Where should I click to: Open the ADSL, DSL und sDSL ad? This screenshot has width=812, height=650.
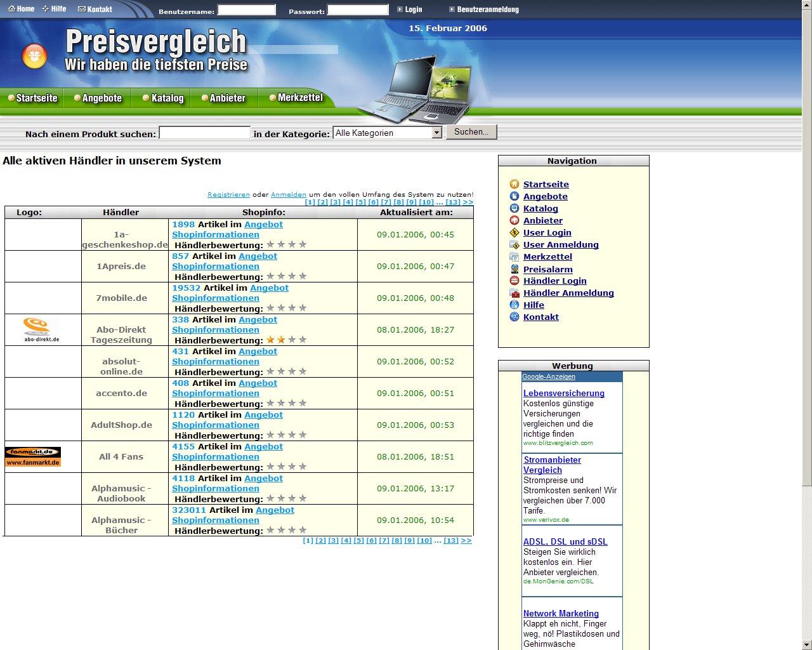click(565, 541)
